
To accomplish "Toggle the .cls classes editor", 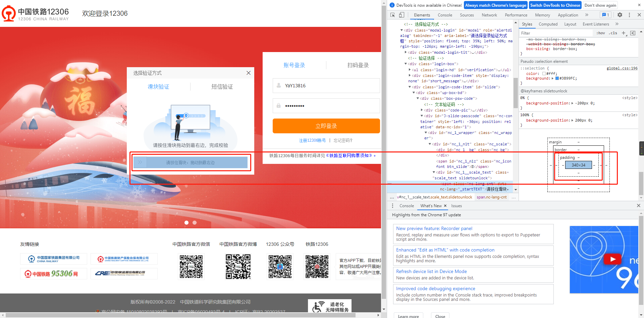I will pyautogui.click(x=613, y=33).
